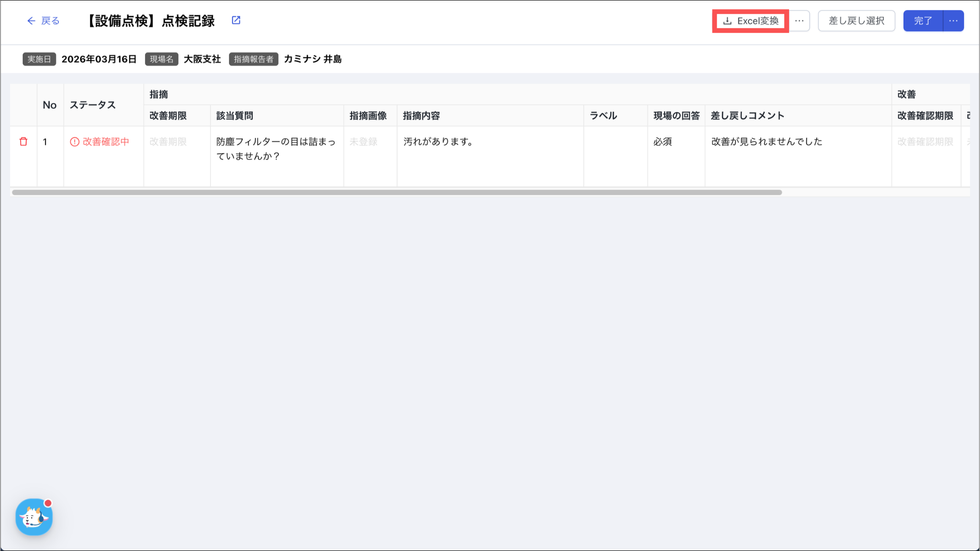Click the 未登録 image cell in row 1
The height and width of the screenshot is (551, 980).
(364, 142)
